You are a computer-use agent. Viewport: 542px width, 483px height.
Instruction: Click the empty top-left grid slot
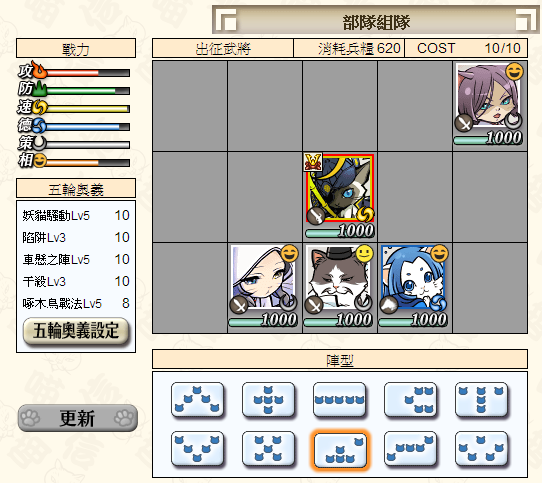(x=190, y=105)
